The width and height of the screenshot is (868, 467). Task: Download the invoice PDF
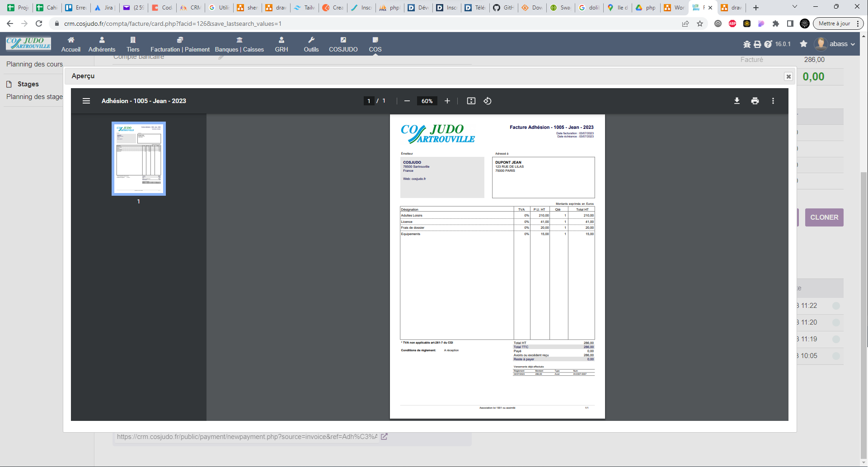(737, 101)
